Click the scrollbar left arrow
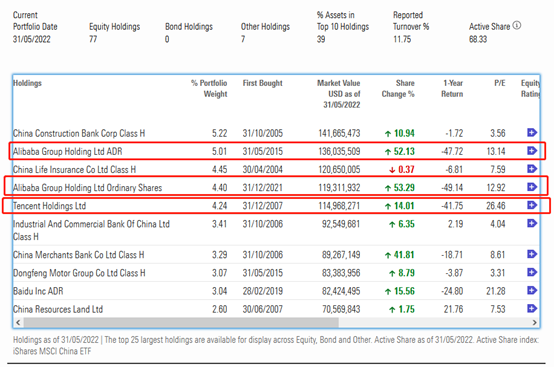 click(18, 322)
